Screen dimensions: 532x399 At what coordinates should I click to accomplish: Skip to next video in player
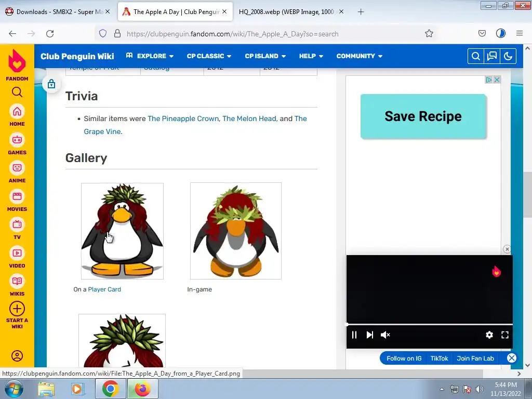(370, 335)
